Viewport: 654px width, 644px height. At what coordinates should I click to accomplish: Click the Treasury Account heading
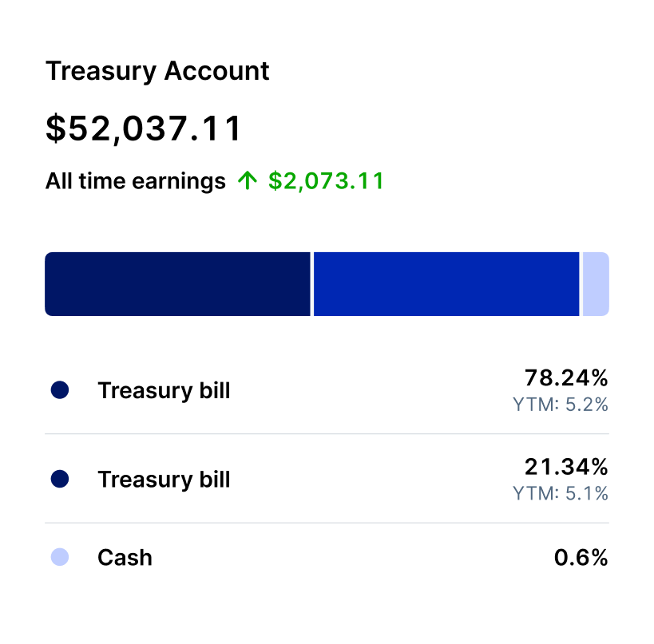157,71
